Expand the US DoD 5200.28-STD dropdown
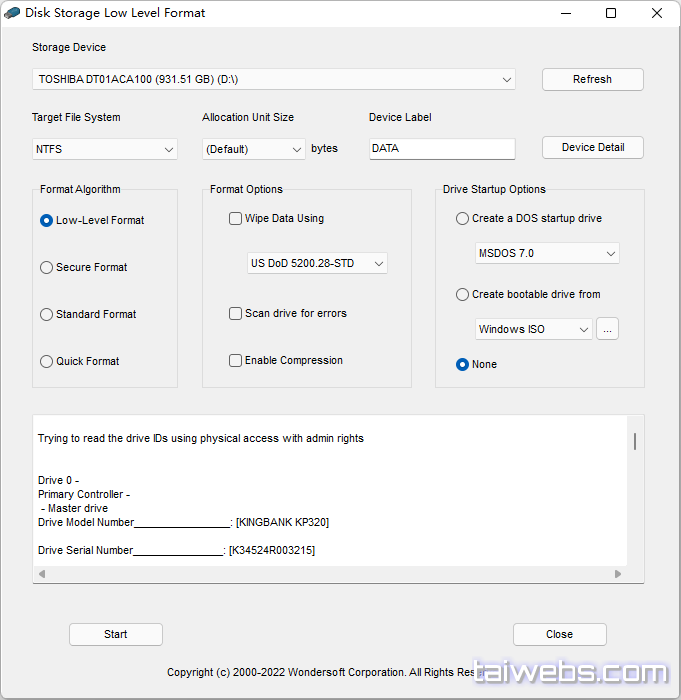Image resolution: width=681 pixels, height=700 pixels. (317, 263)
